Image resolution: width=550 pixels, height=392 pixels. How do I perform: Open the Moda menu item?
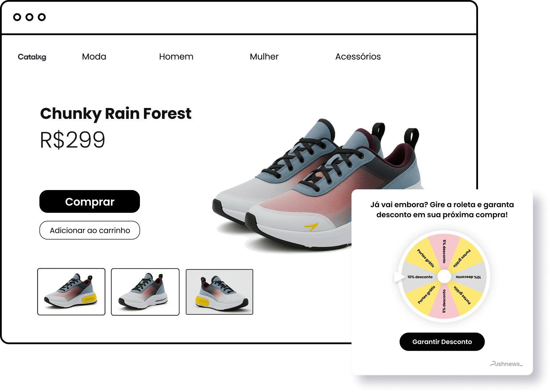click(94, 57)
